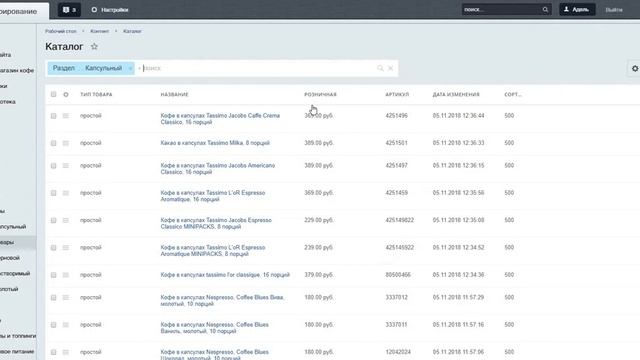Select checkbox for Jacobs Espresso MINIPACKS row
Image resolution: width=640 pixels, height=360 pixels.
[x=53, y=220]
